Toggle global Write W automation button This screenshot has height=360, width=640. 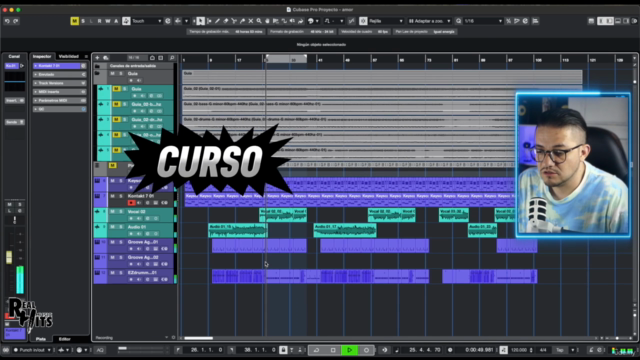click(108, 21)
